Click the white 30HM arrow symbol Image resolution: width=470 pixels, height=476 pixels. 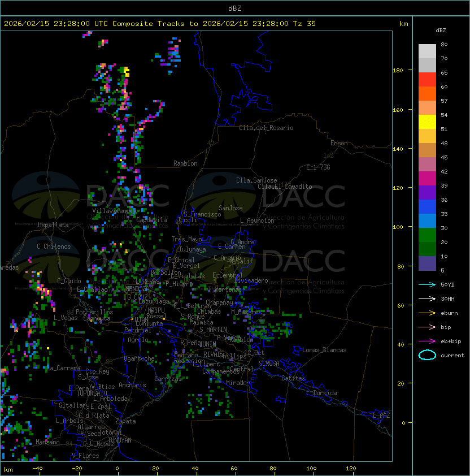(427, 298)
